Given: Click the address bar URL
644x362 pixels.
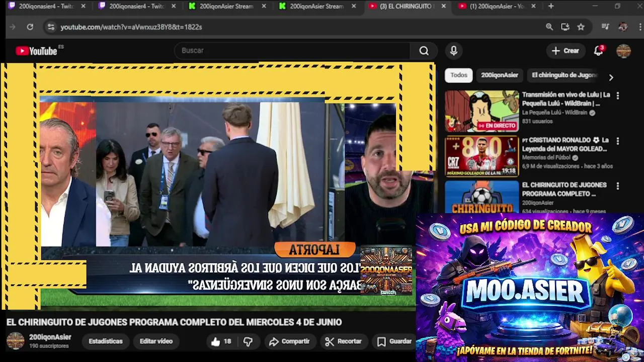Looking at the screenshot, I should click(x=131, y=27).
